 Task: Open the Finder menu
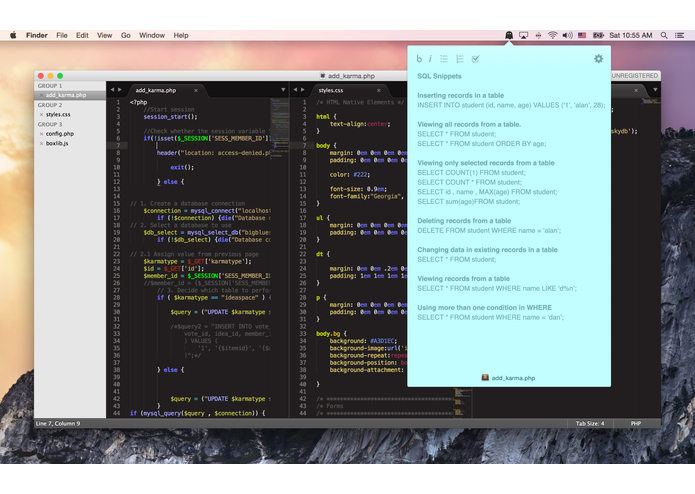click(36, 35)
